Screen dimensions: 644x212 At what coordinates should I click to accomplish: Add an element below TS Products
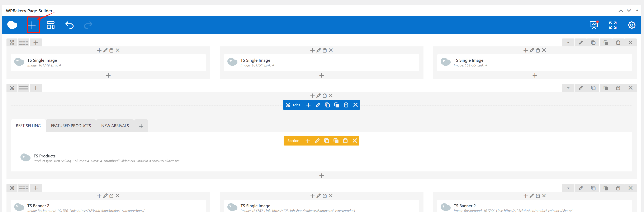click(x=321, y=175)
